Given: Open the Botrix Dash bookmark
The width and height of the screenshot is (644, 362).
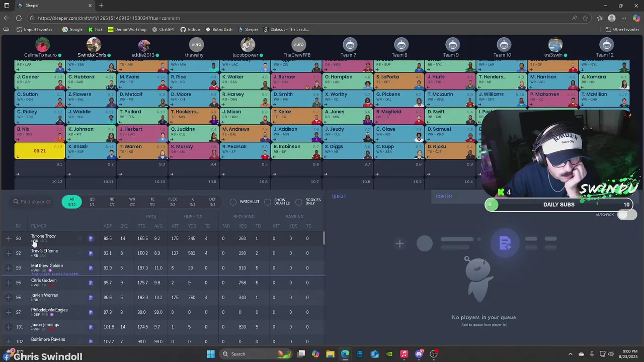Looking at the screenshot, I should click(219, 29).
